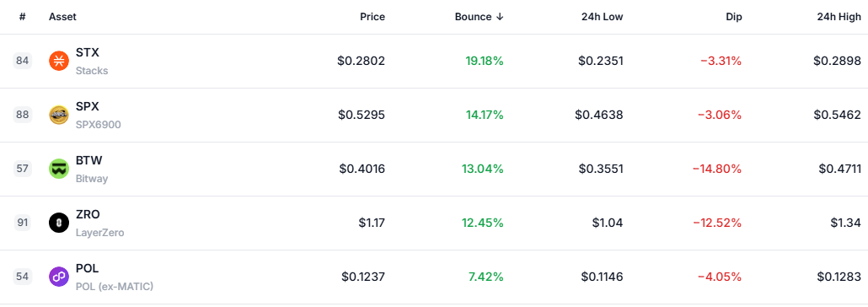Image resolution: width=868 pixels, height=307 pixels.
Task: Sort by the Asset column header
Action: click(x=62, y=17)
